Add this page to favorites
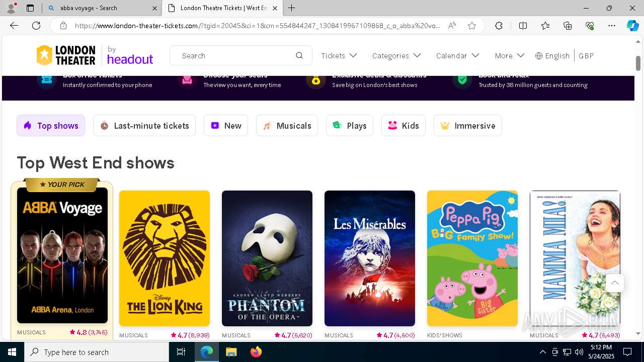Screen dimensions: 644x362 (x=472, y=26)
